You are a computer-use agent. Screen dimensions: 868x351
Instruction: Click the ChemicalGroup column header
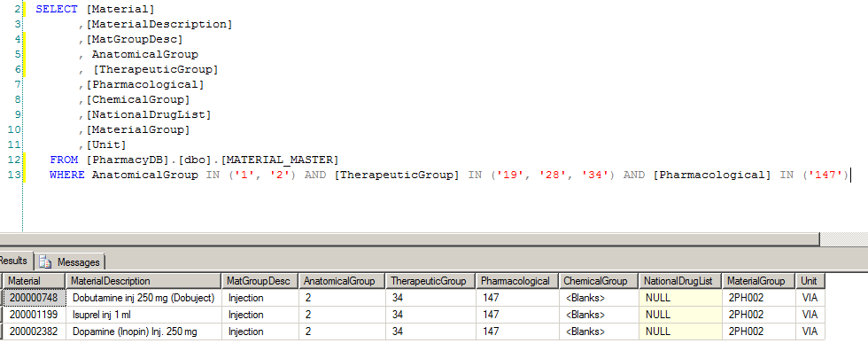click(x=599, y=281)
